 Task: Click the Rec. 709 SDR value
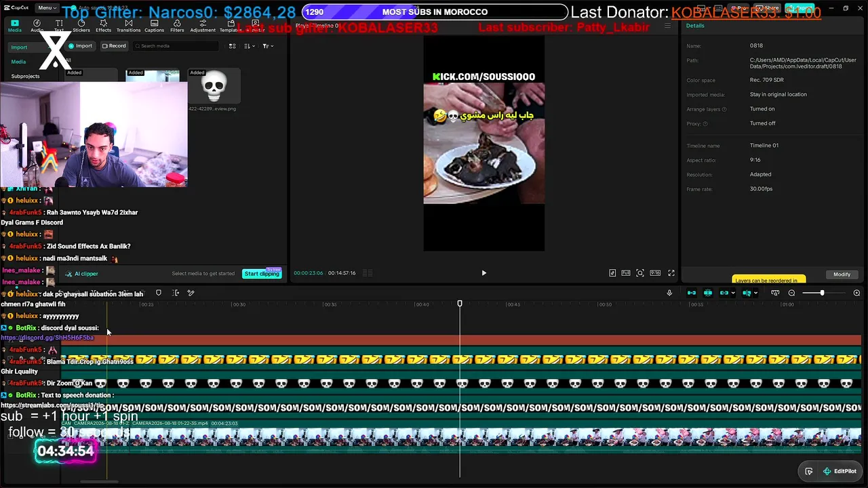point(766,80)
